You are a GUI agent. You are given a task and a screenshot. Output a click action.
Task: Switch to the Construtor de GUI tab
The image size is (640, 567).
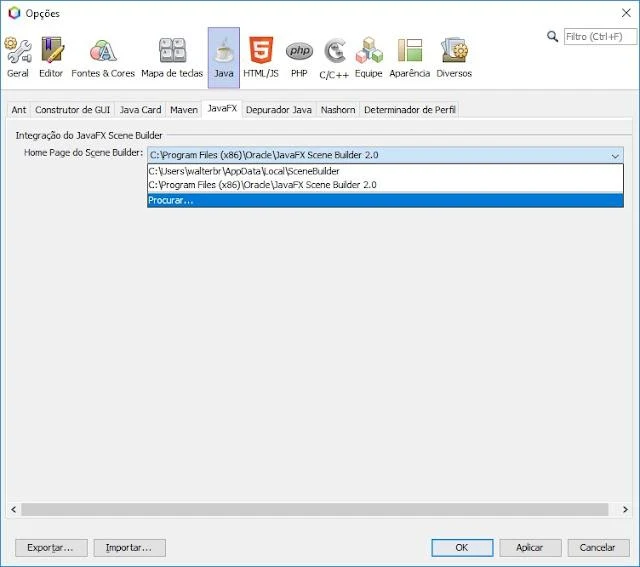(x=72, y=110)
